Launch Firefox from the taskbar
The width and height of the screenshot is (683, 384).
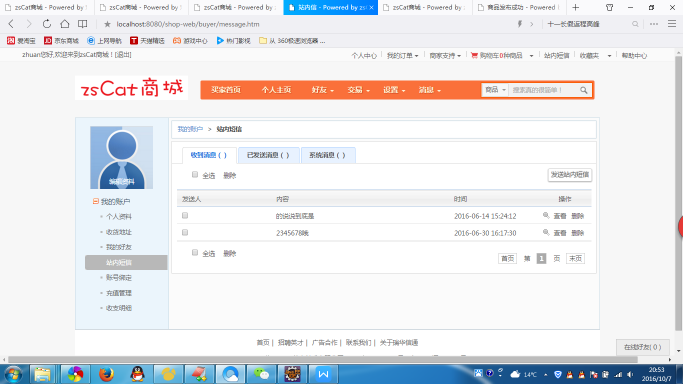pos(106,374)
